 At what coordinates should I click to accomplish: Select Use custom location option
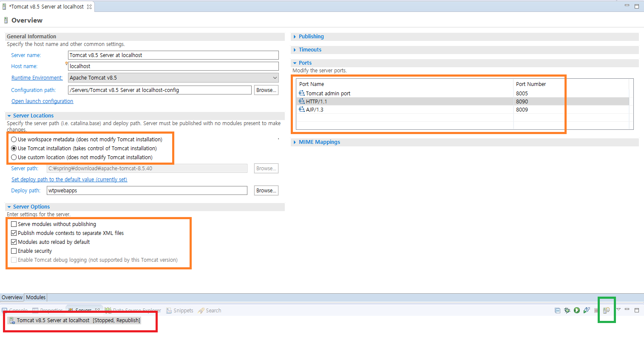pos(14,157)
